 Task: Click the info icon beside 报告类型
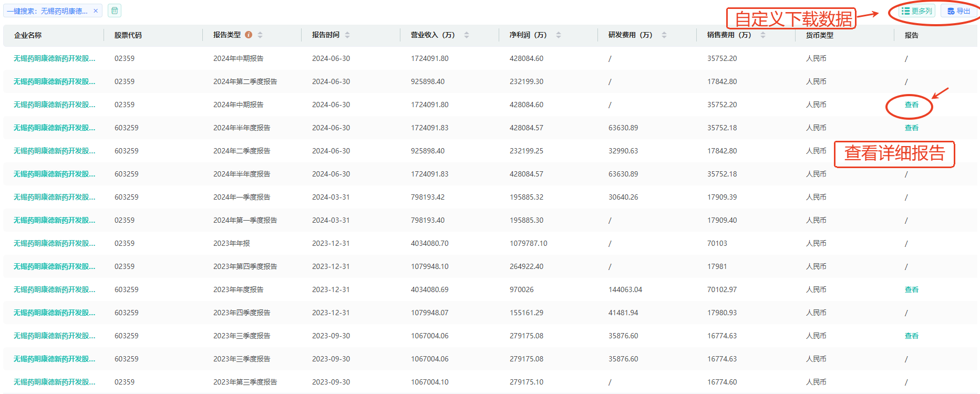pyautogui.click(x=249, y=35)
